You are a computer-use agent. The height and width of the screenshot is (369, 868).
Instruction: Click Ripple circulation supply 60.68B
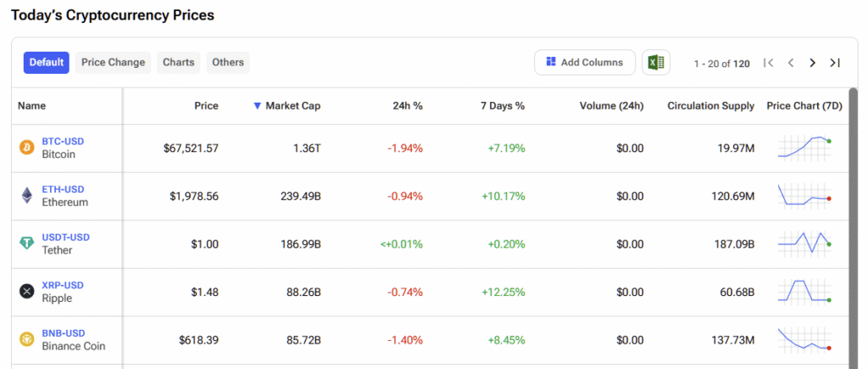pyautogui.click(x=736, y=292)
